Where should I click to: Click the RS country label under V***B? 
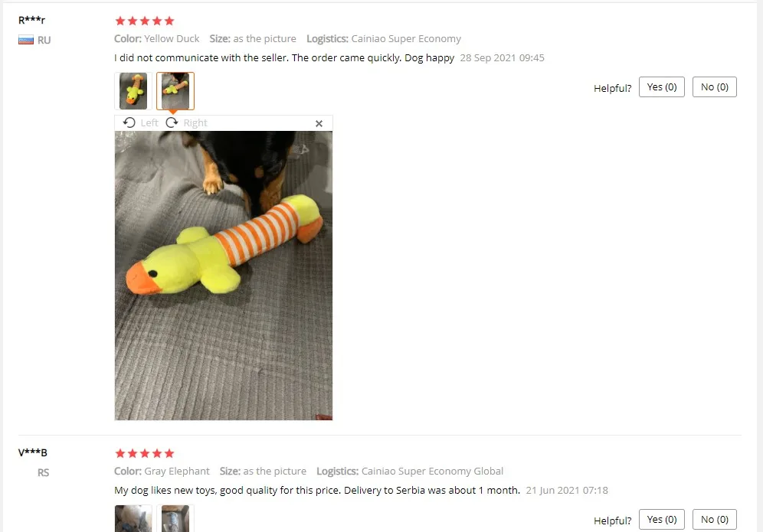(44, 472)
